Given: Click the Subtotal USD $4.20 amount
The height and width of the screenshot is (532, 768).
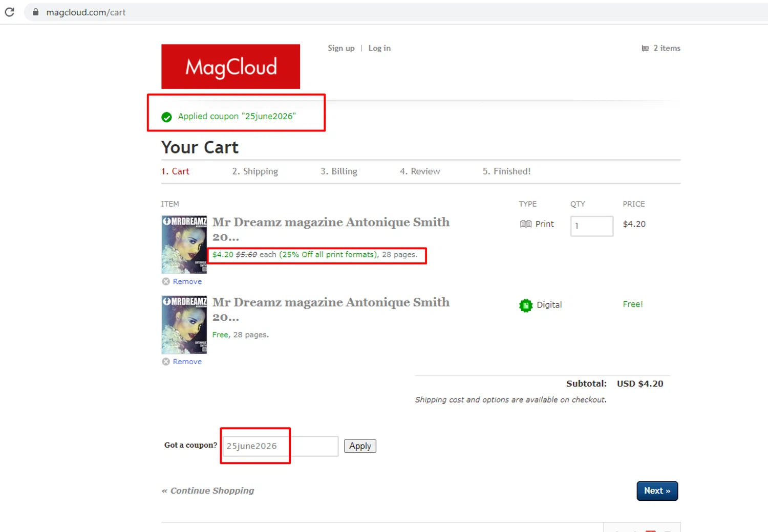Looking at the screenshot, I should click(640, 384).
